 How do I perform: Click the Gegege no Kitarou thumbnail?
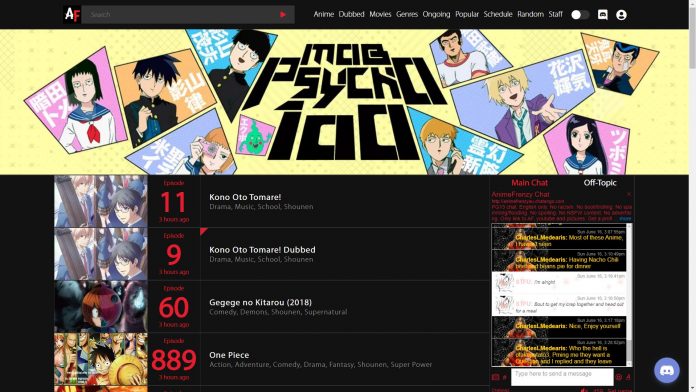pos(101,306)
